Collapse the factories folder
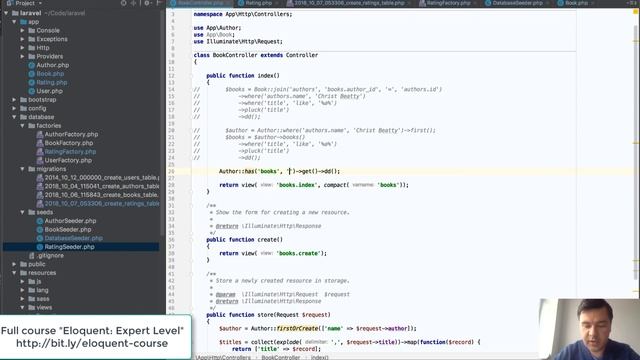Screen dimensions: 640x360 [x=22, y=126]
